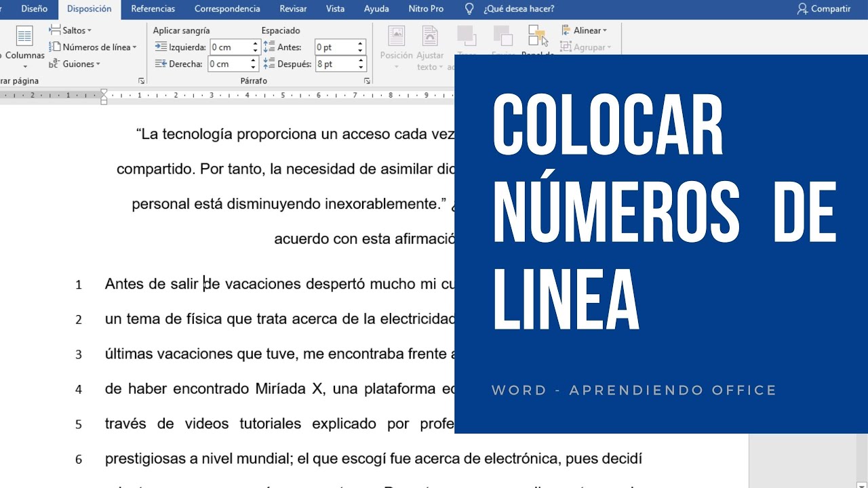868x488 pixels.
Task: Open Números de línea dropdown
Action: 93,47
